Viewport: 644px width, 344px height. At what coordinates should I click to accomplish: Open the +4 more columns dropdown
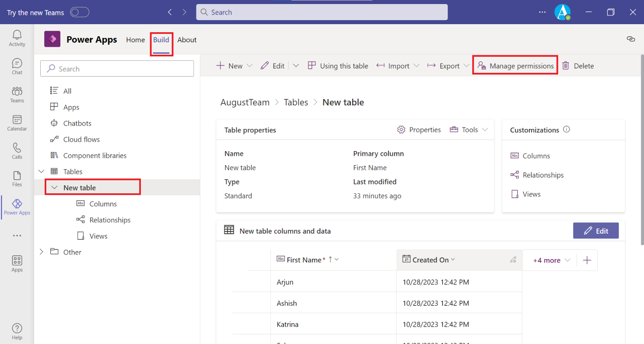[551, 260]
